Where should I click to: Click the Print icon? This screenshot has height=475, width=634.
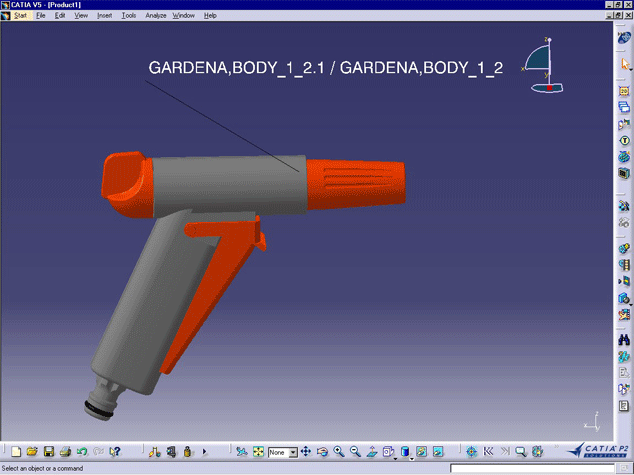(65, 451)
